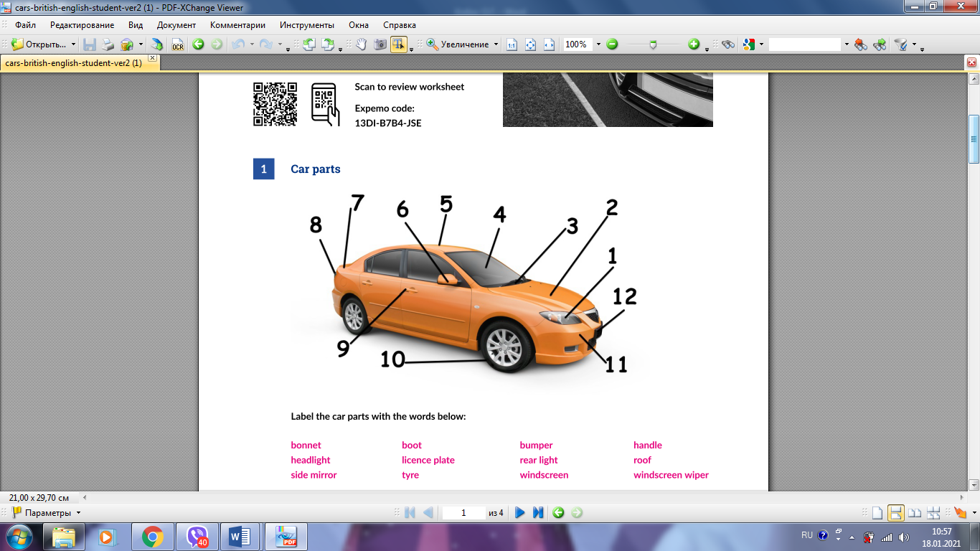
Task: Open the Увеличение zoom tool dropdown
Action: point(496,44)
